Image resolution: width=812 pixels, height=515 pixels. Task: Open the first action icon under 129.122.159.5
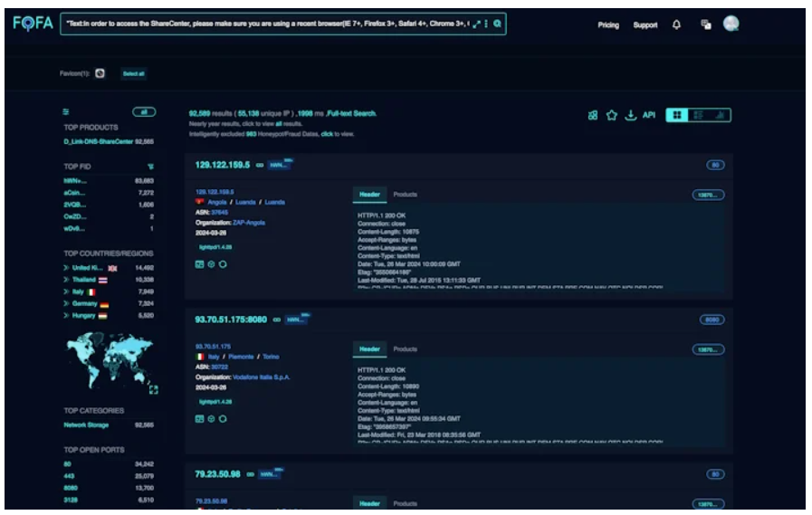coord(199,264)
